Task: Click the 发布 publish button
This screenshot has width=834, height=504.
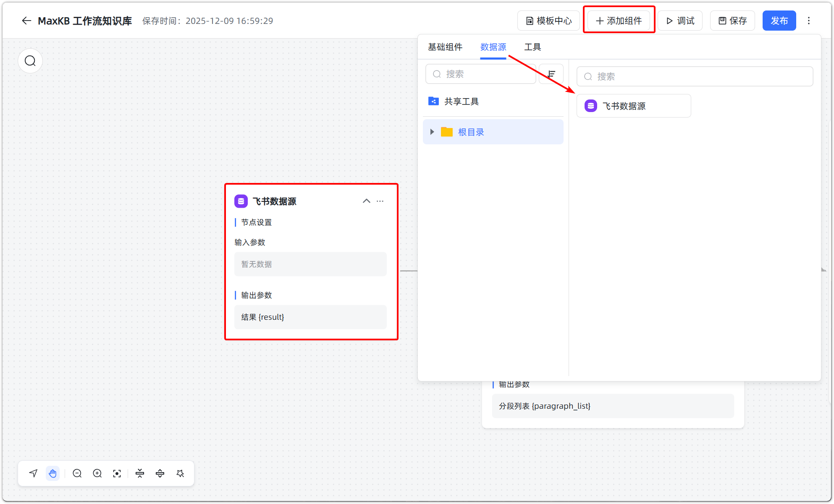Action: coord(779,20)
